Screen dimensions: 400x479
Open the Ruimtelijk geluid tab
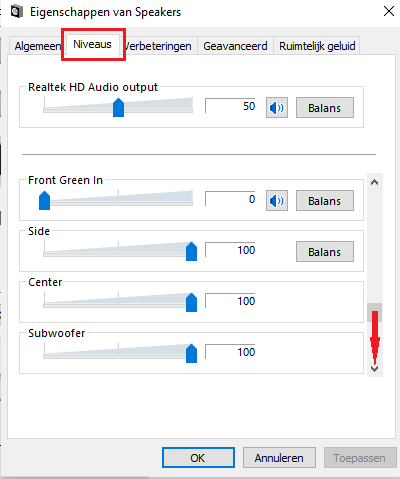317,46
